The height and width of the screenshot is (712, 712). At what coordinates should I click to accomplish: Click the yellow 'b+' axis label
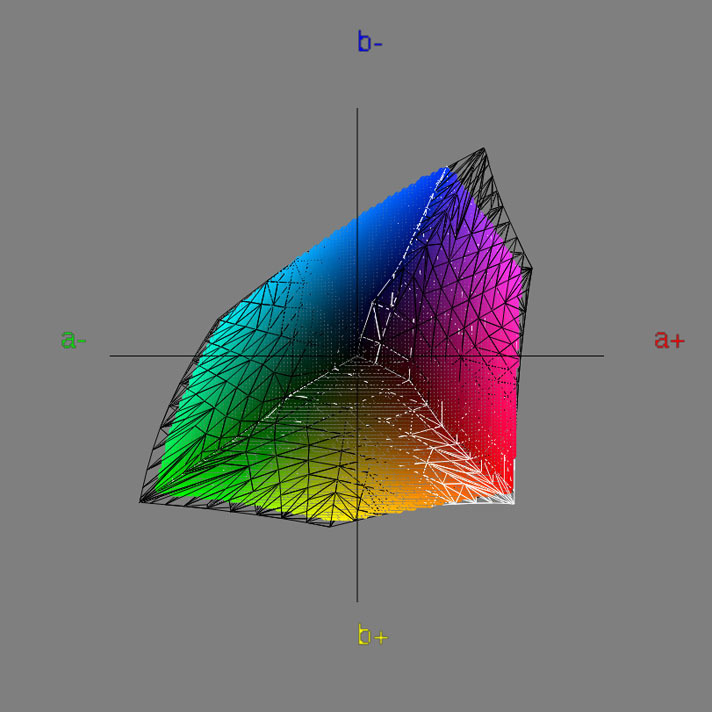[x=373, y=634]
